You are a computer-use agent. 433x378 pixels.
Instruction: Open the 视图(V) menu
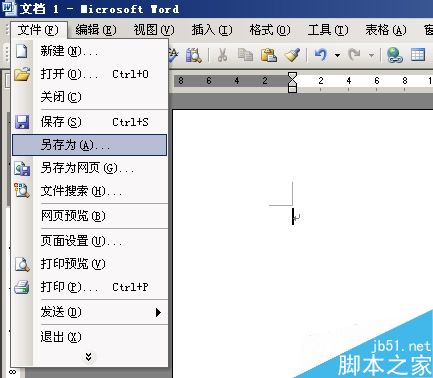(154, 30)
